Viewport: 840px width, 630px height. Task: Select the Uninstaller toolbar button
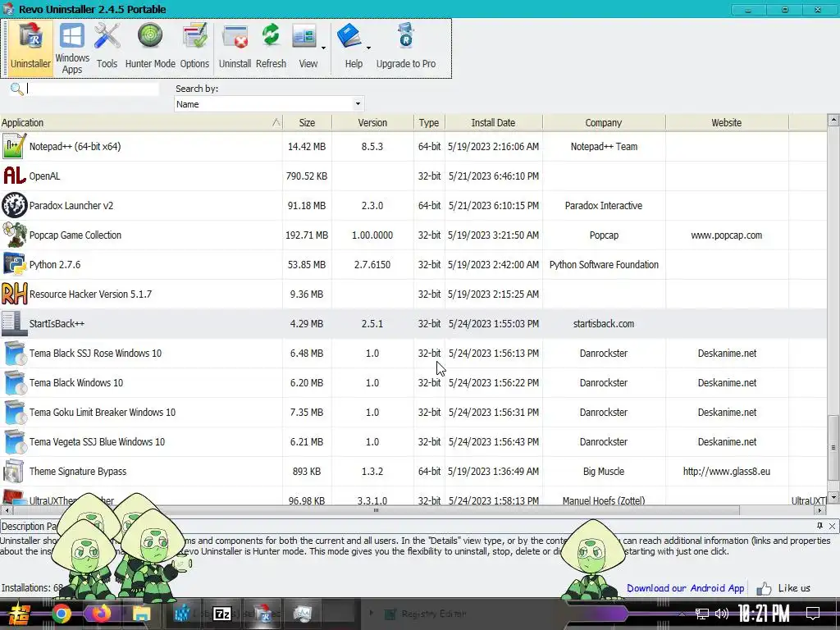[x=30, y=47]
